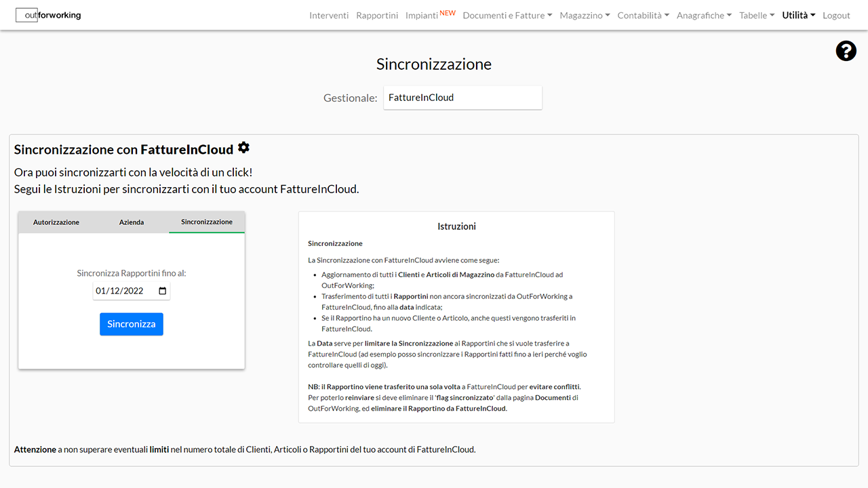This screenshot has height=488, width=868.
Task: Open the Gestionale FattureInCloud selector
Action: point(462,98)
